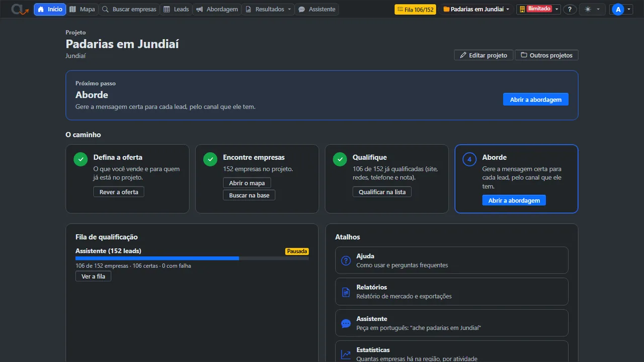
Task: Open the Ajuda shortcut card
Action: click(x=452, y=260)
